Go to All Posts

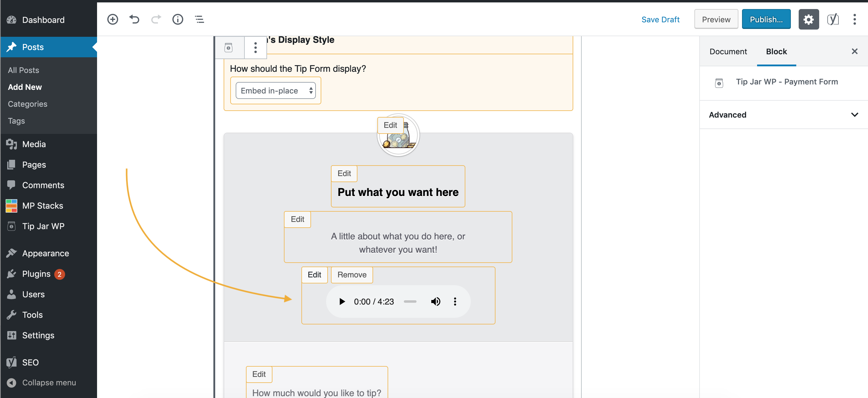24,70
